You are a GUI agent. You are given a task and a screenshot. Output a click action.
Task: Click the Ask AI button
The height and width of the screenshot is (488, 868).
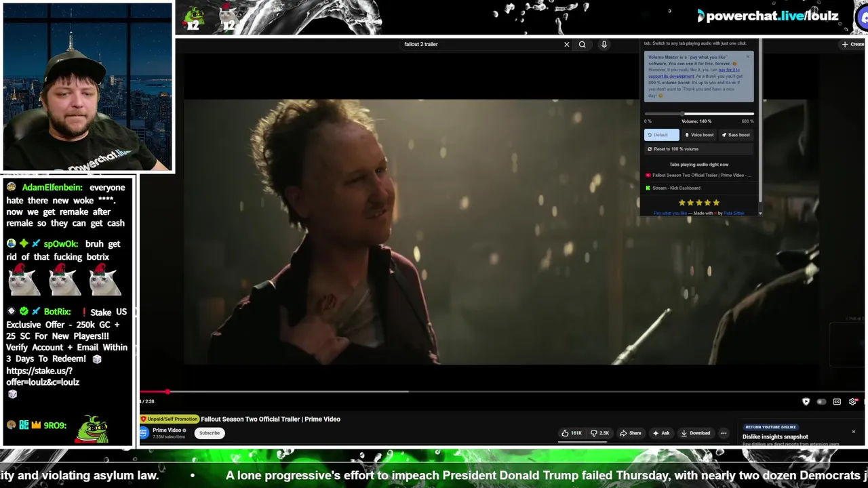pos(661,433)
